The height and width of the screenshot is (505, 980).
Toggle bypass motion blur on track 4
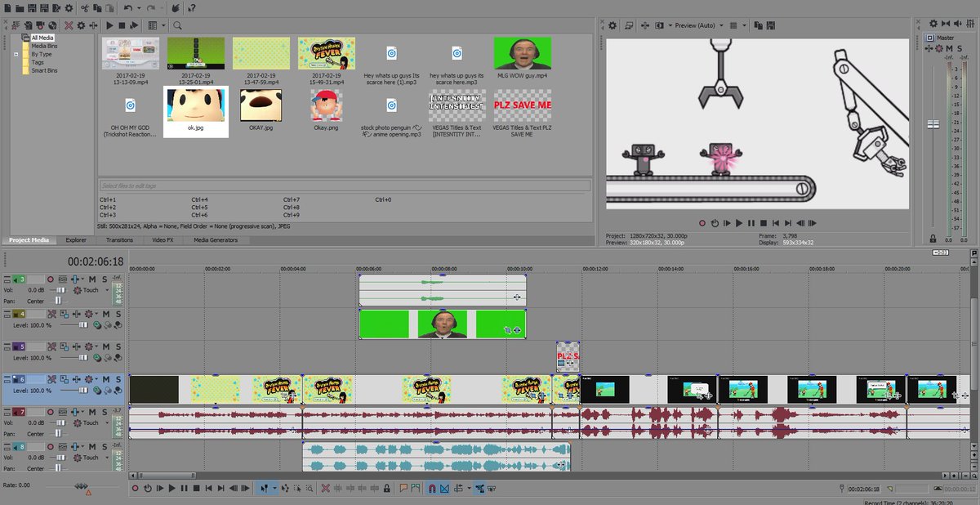(x=52, y=315)
